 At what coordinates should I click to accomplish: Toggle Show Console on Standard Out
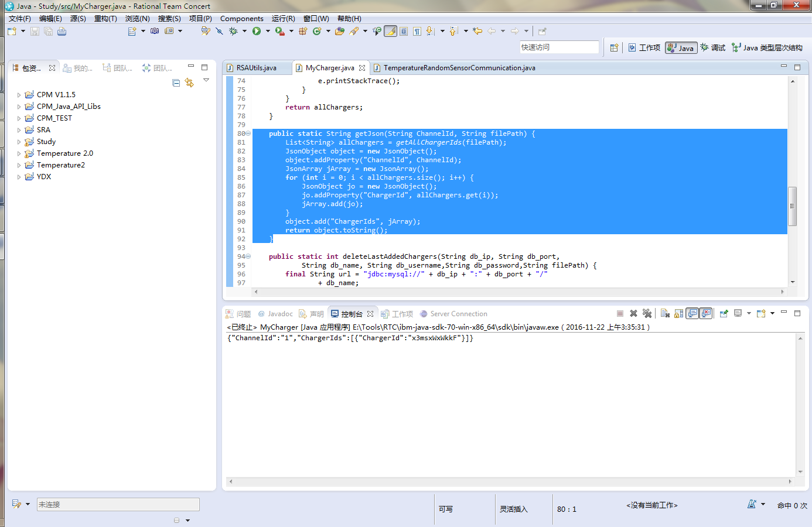(x=692, y=314)
